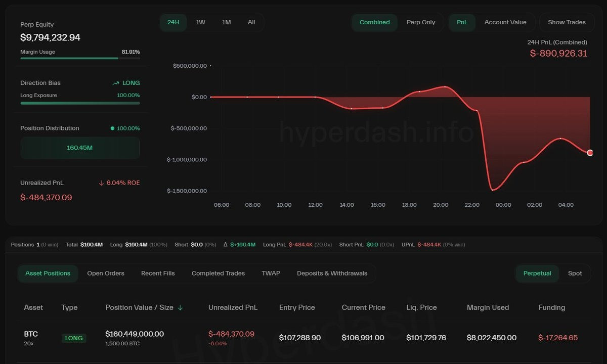Switch chart to Account Value
Image resolution: width=607 pixels, height=364 pixels.
point(505,22)
